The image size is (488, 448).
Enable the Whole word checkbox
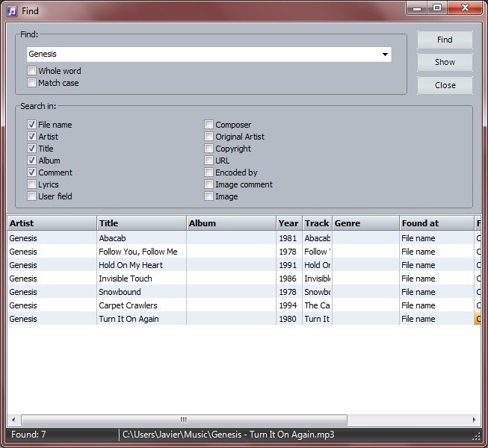tap(31, 71)
